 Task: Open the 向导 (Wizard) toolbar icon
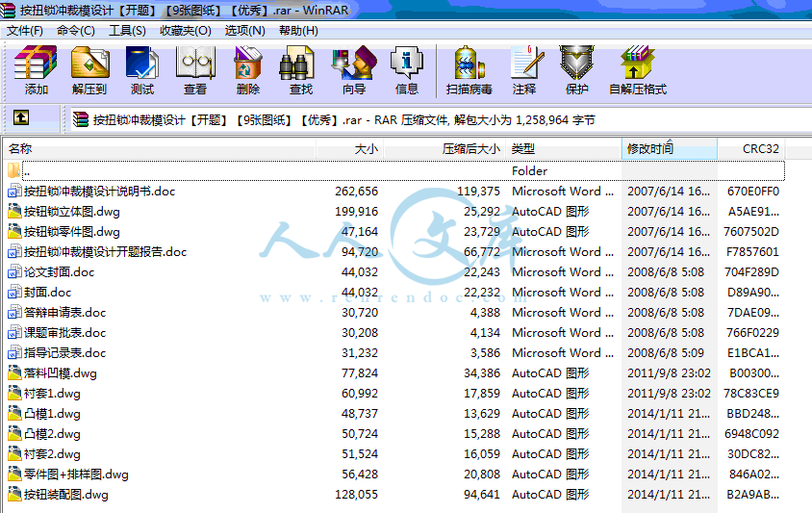pyautogui.click(x=354, y=63)
